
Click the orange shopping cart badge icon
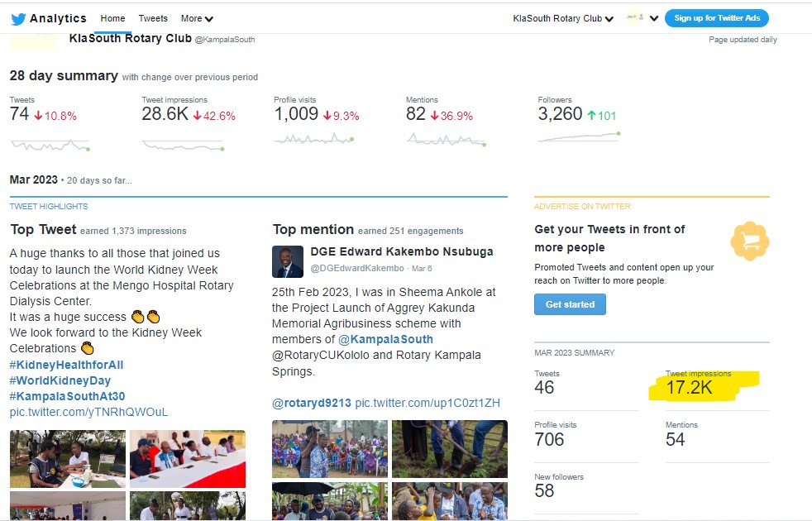pos(749,241)
